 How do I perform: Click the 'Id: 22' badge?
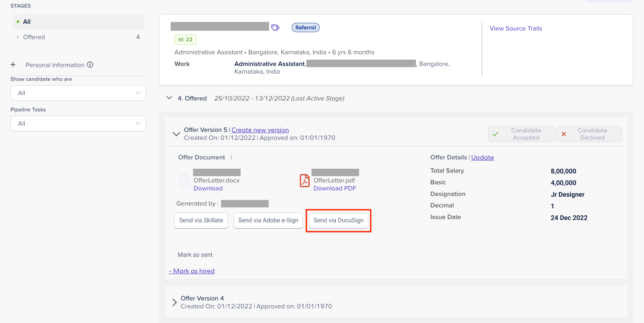click(x=185, y=40)
